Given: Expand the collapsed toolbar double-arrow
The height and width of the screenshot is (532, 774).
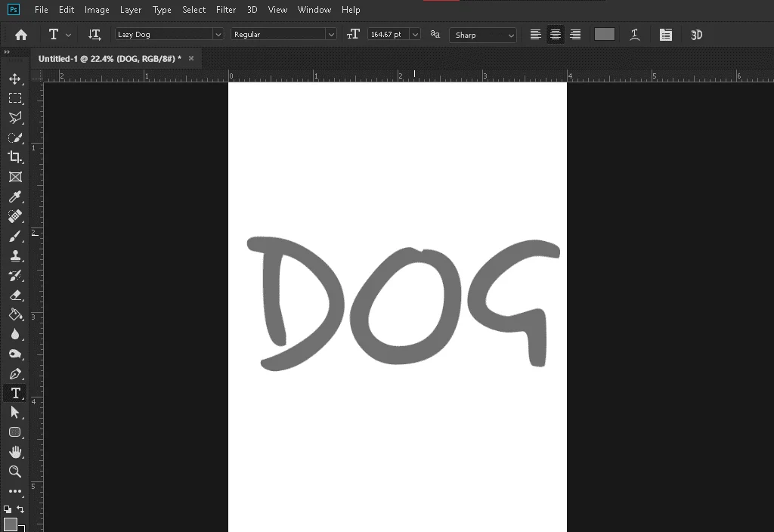Looking at the screenshot, I should [7, 52].
